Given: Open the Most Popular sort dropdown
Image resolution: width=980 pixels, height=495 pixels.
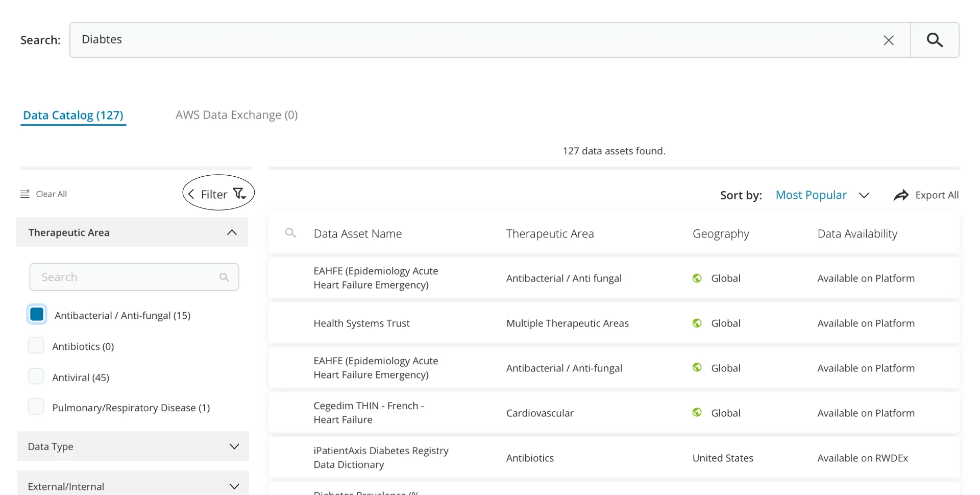Looking at the screenshot, I should click(x=822, y=195).
